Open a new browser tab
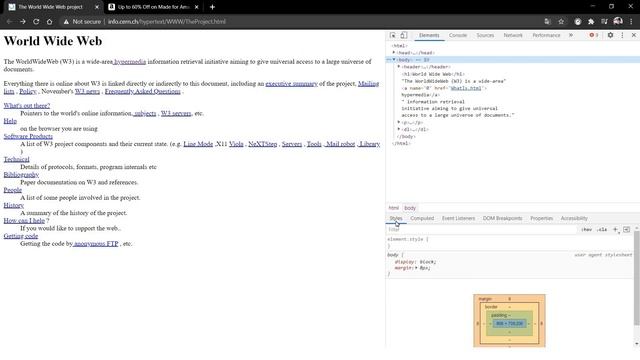The width and height of the screenshot is (640, 360). [x=212, y=7]
